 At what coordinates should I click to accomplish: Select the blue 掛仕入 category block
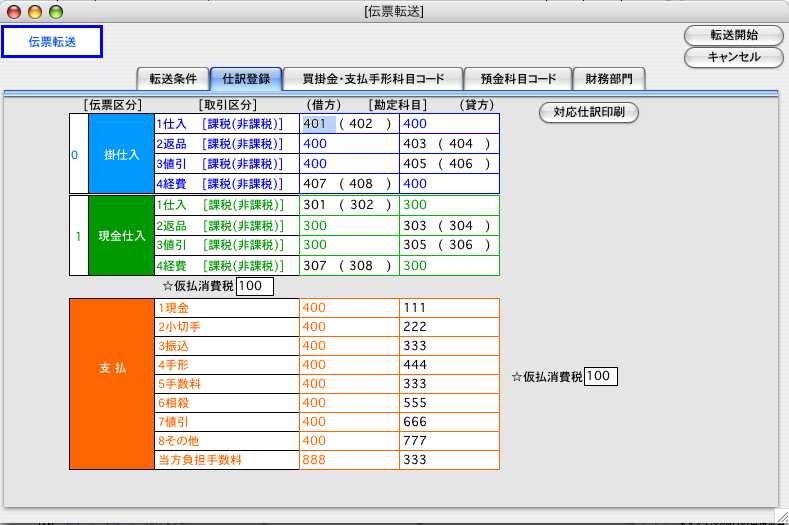coord(121,154)
